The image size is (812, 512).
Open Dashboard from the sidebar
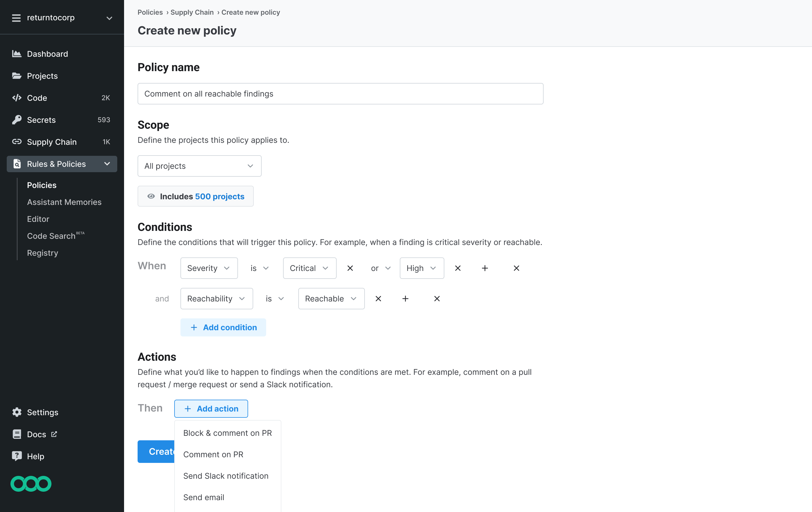point(47,54)
